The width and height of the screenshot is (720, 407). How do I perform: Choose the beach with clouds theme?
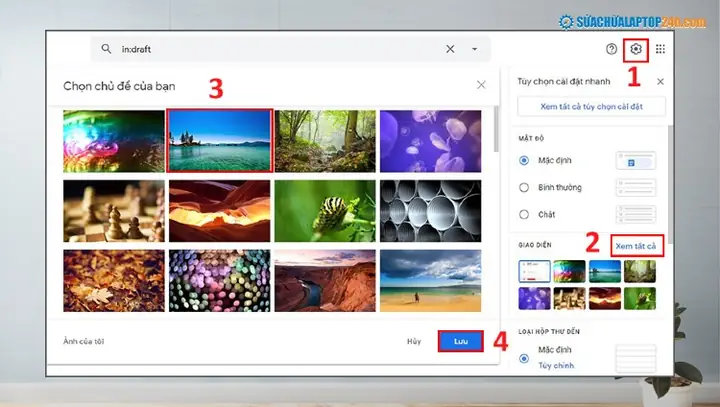pyautogui.click(x=431, y=281)
